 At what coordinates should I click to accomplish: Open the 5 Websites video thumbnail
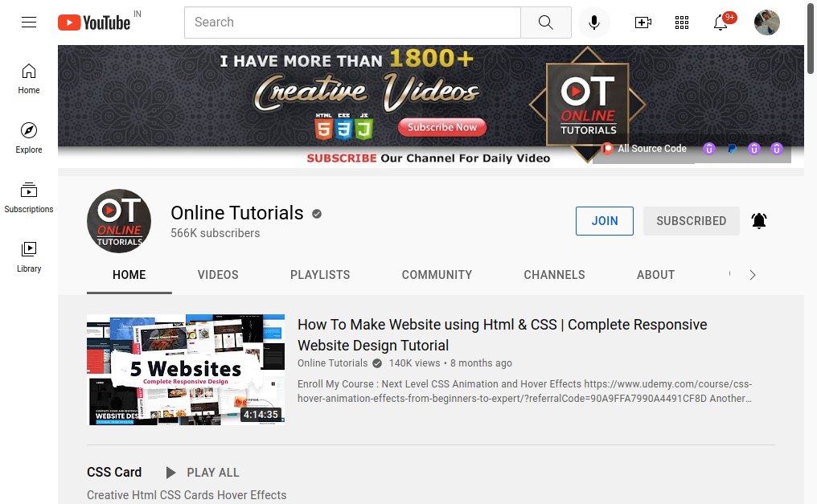(x=186, y=370)
